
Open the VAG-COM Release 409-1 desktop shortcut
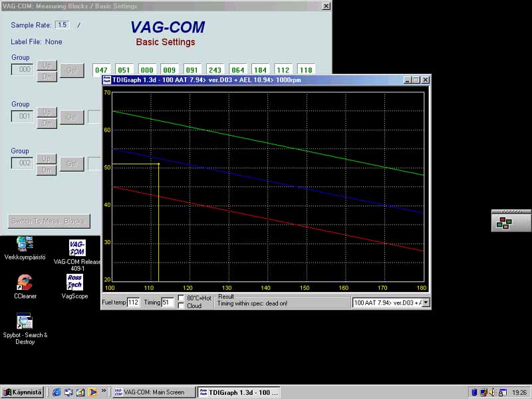pos(77,248)
